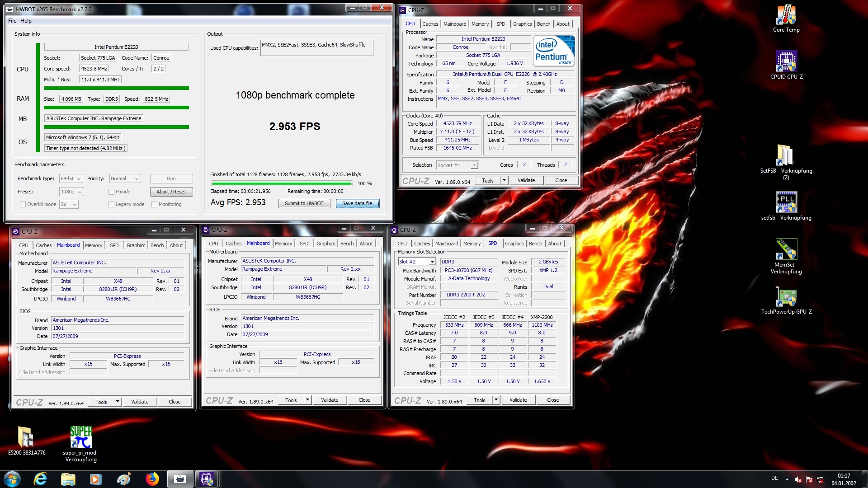Click the benchmark progress bar
The image size is (868, 488).
point(282,183)
